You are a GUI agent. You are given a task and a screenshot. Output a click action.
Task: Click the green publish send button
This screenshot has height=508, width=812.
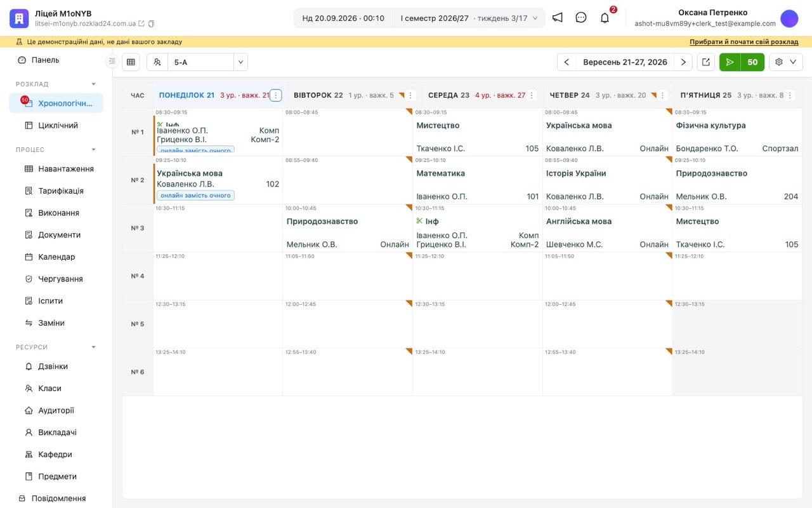pyautogui.click(x=730, y=62)
